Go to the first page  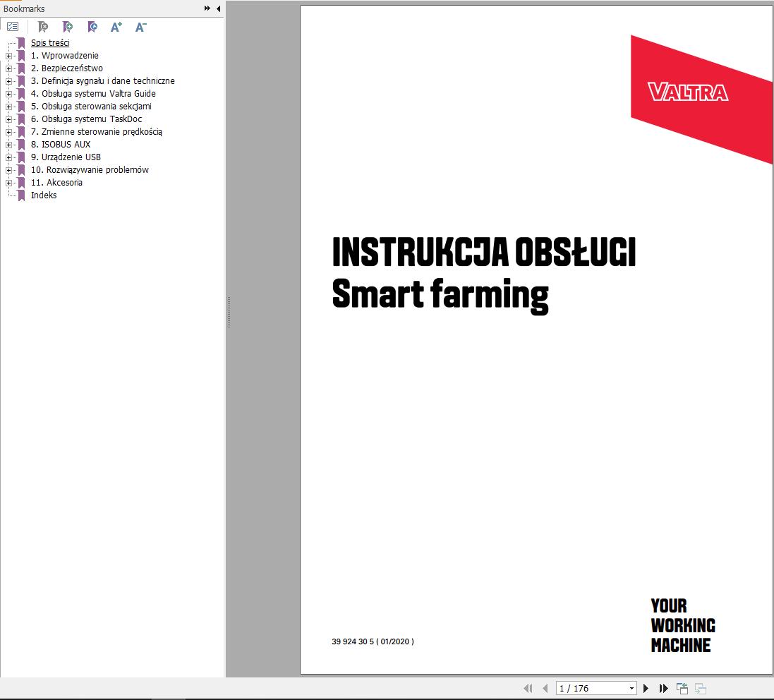(x=528, y=688)
